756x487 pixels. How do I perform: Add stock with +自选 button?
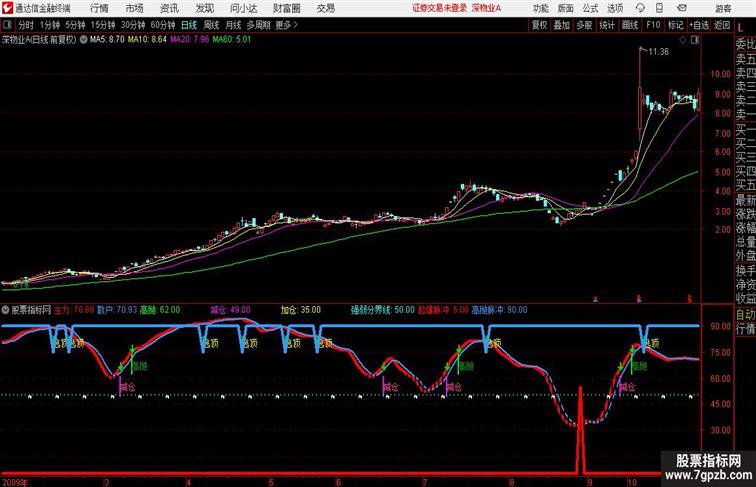699,25
